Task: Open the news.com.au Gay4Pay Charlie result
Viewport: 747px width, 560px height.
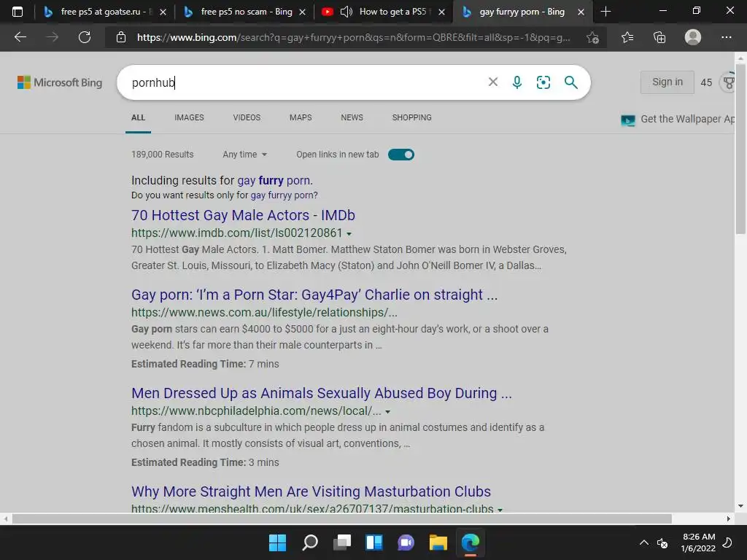Action: (x=314, y=295)
